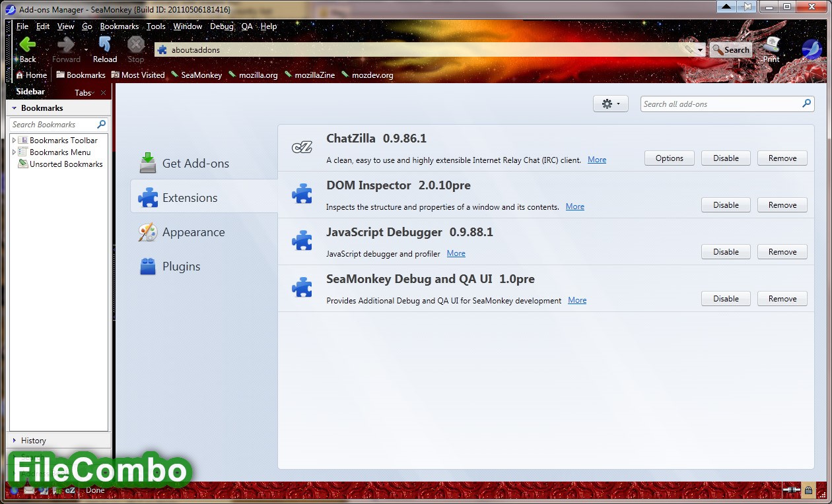Open the Edit menu
The image size is (832, 504).
tap(43, 26)
